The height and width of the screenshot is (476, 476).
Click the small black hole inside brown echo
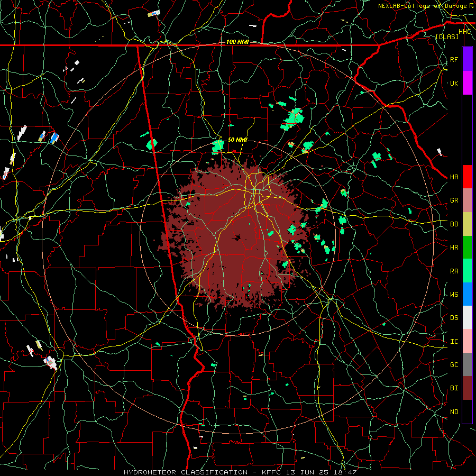point(237,237)
